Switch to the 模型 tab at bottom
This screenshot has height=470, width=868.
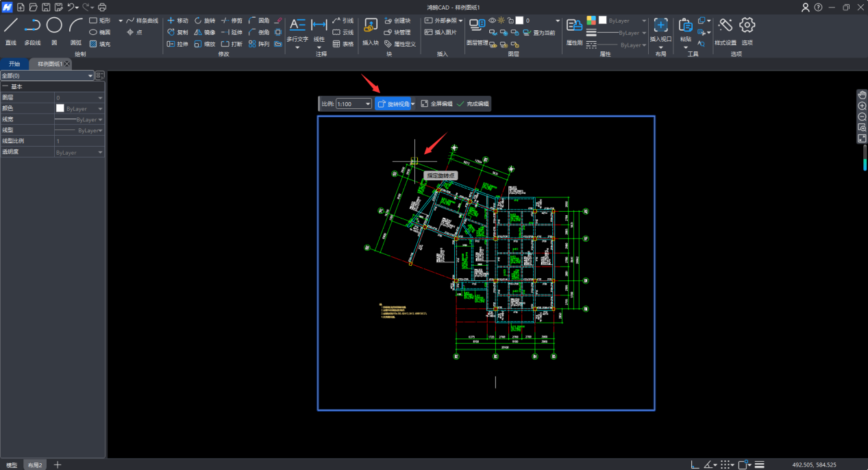12,465
